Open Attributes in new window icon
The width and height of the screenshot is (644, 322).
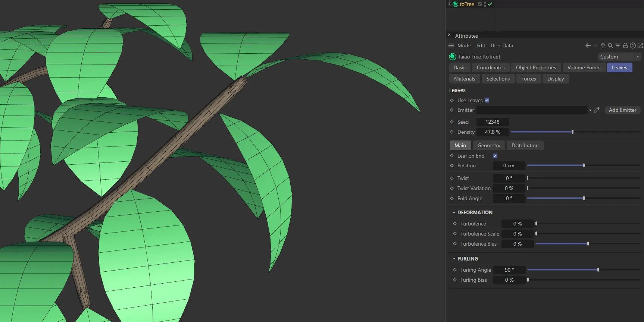pyautogui.click(x=640, y=45)
